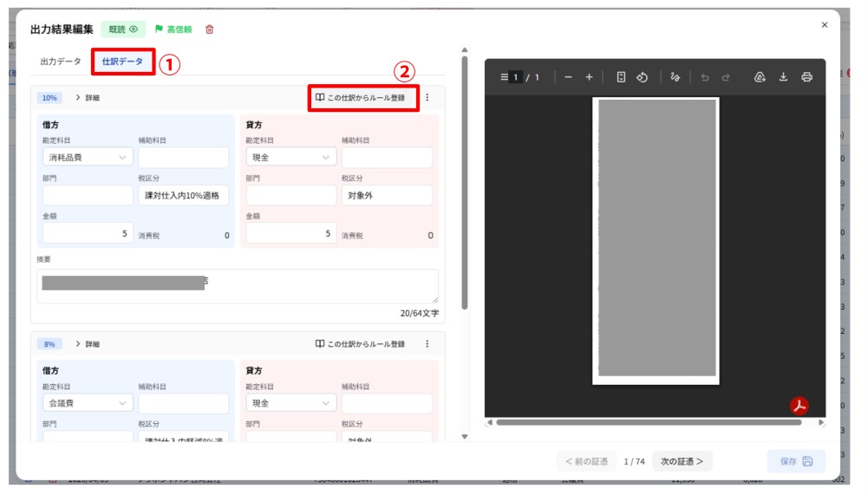This screenshot has width=868, height=495.
Task: Download the PDF document
Action: (783, 77)
